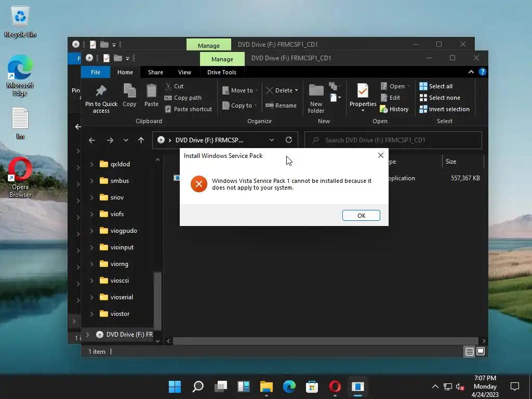Click Copy path in the ribbon

click(x=183, y=98)
